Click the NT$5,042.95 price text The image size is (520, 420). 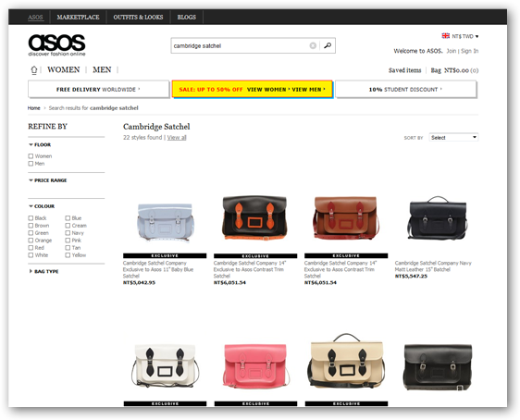139,282
